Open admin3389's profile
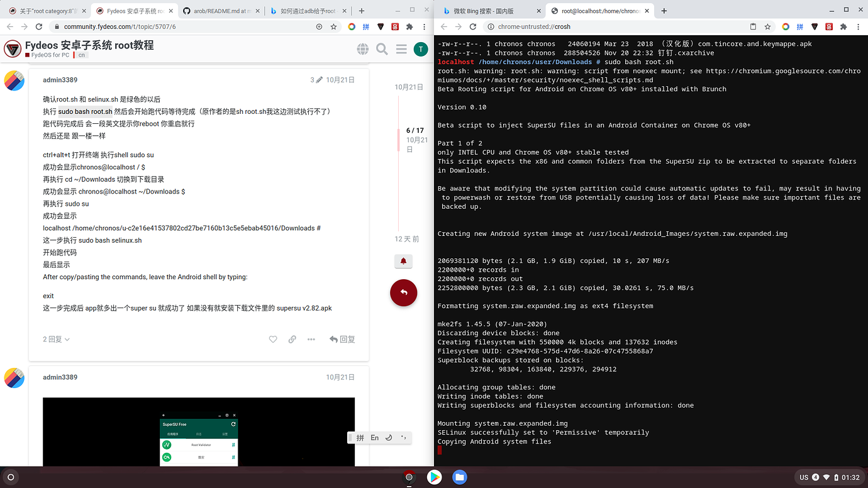The image size is (868, 488). pos(60,80)
